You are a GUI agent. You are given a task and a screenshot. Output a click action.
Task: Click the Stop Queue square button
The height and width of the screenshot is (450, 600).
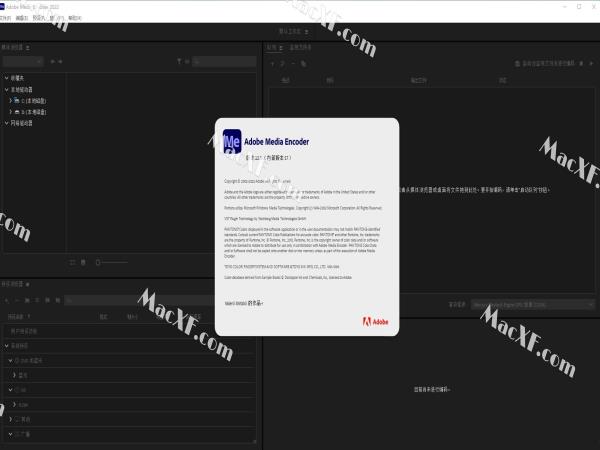581,64
